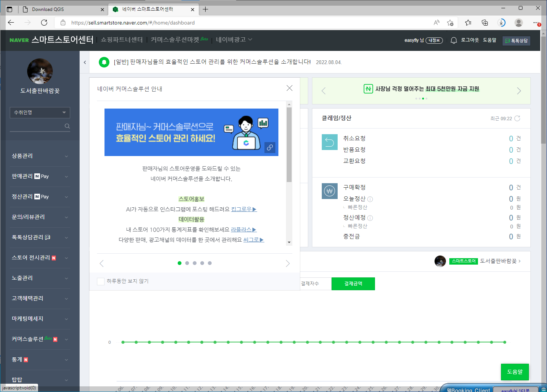Select the first green pagination dot
This screenshot has width=547, height=392.
(x=180, y=263)
